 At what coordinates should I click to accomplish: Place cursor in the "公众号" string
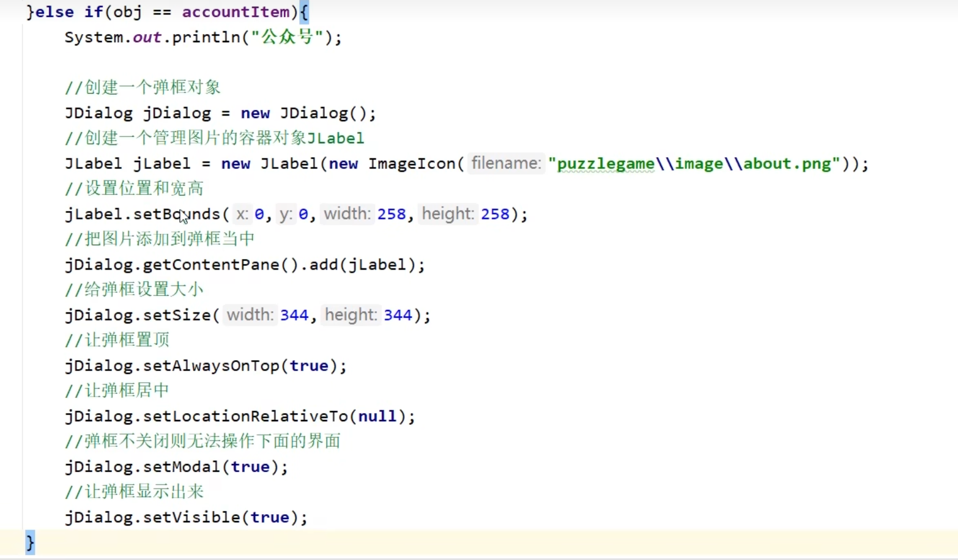288,37
